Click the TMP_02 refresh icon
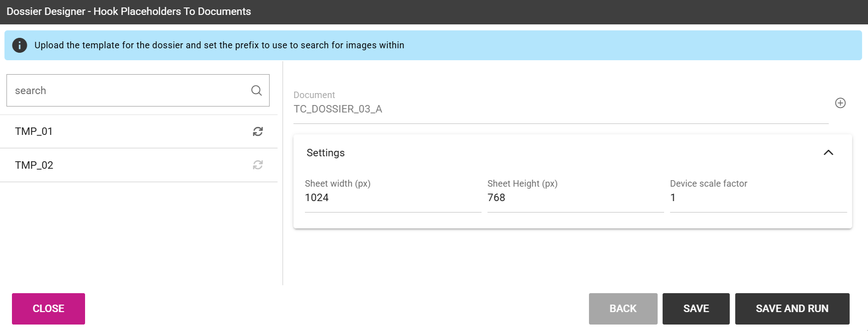The image size is (868, 331). [x=258, y=165]
